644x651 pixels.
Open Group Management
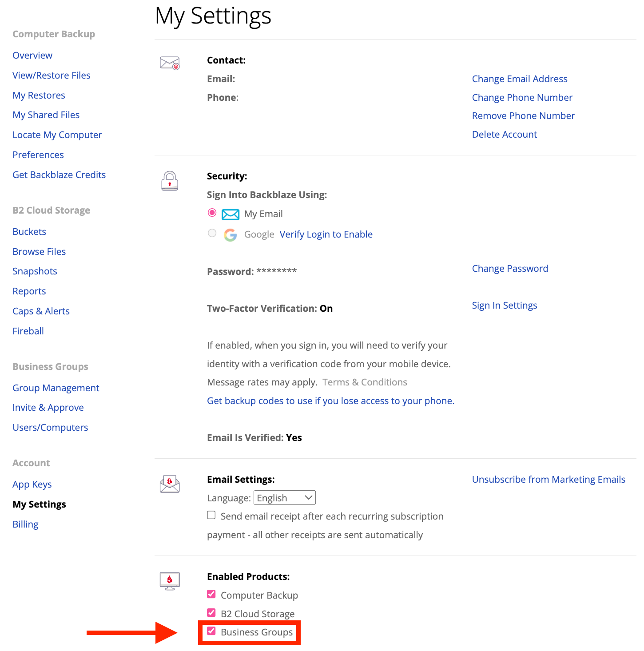tap(56, 388)
